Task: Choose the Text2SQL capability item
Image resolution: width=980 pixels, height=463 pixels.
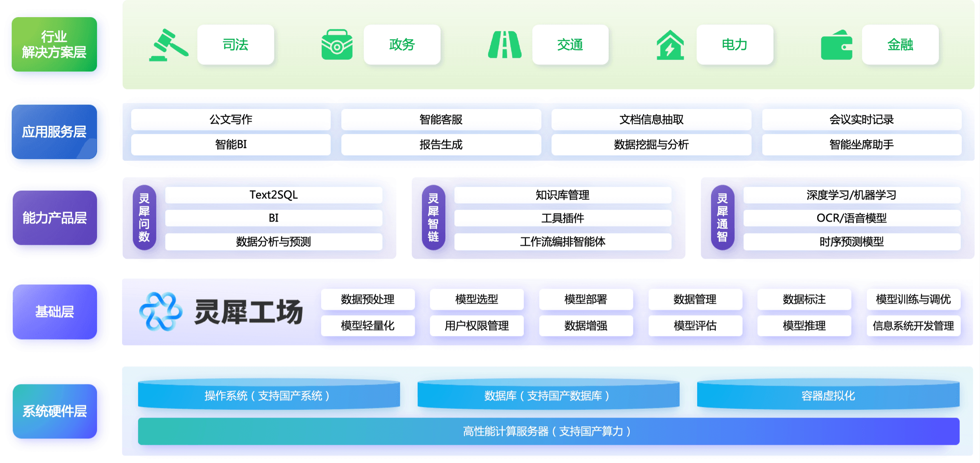Action: (273, 195)
